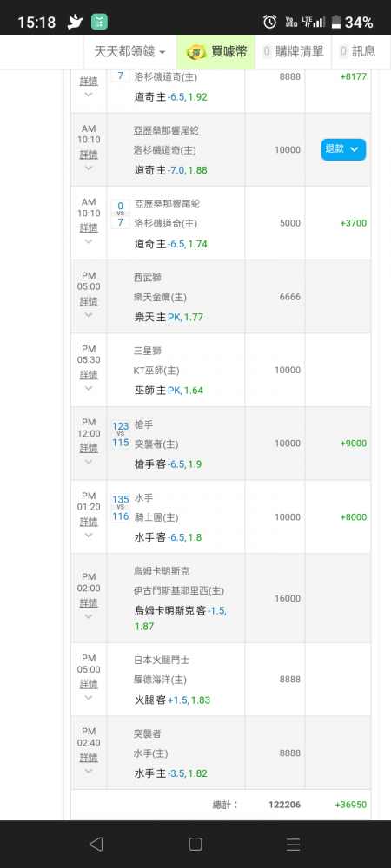This screenshot has width=391, height=868.
Task: Switch to the 購牌清單 tab
Action: coord(293,52)
